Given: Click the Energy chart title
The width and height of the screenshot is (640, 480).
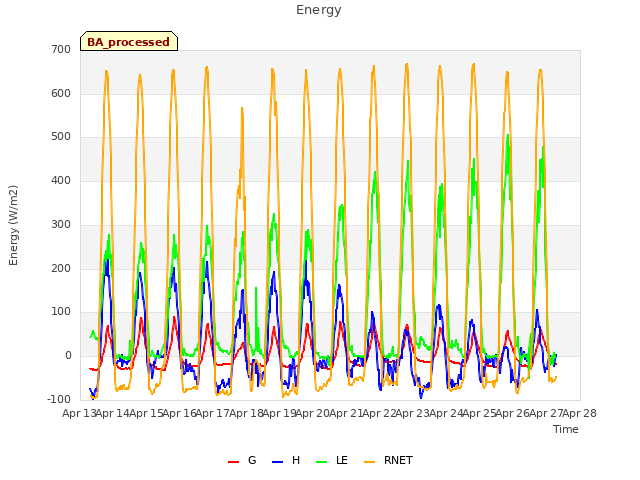Looking at the screenshot, I should tap(319, 10).
